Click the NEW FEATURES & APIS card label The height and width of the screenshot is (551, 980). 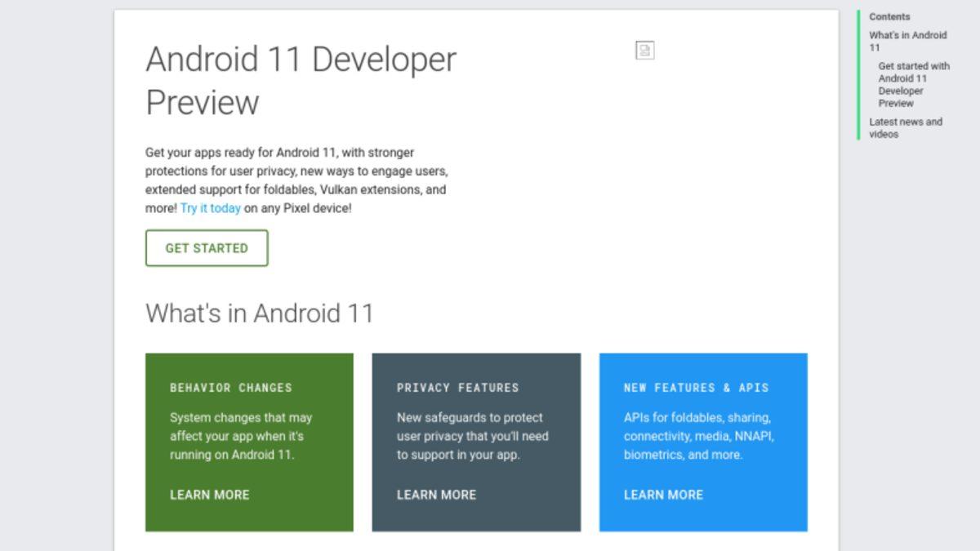tap(696, 388)
